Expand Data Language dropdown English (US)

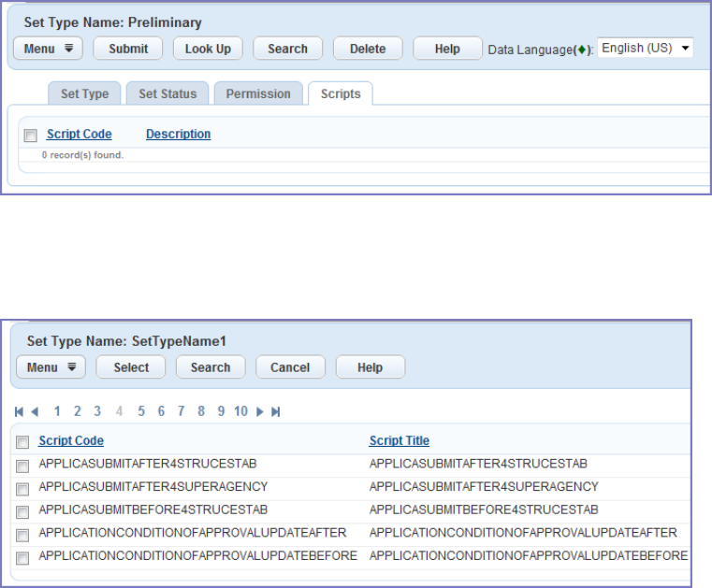646,48
